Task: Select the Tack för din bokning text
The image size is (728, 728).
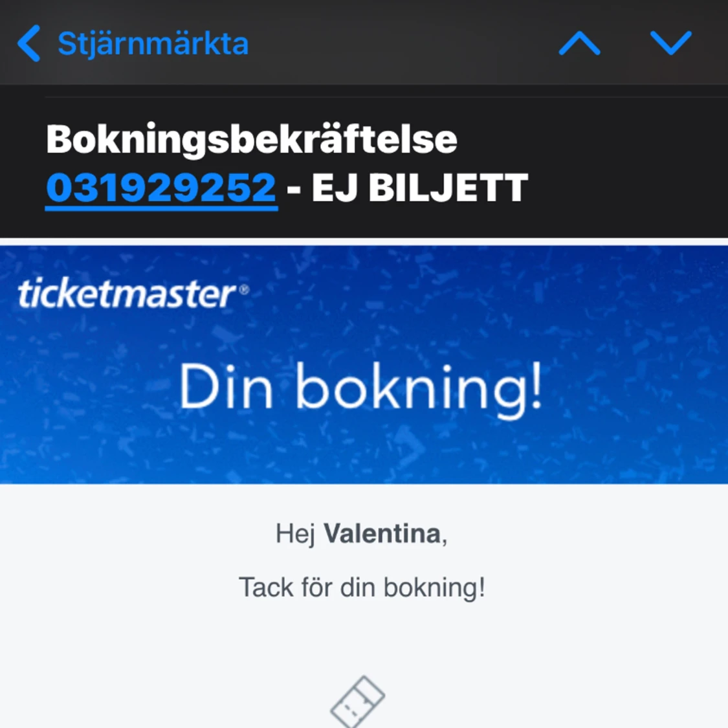Action: click(364, 587)
